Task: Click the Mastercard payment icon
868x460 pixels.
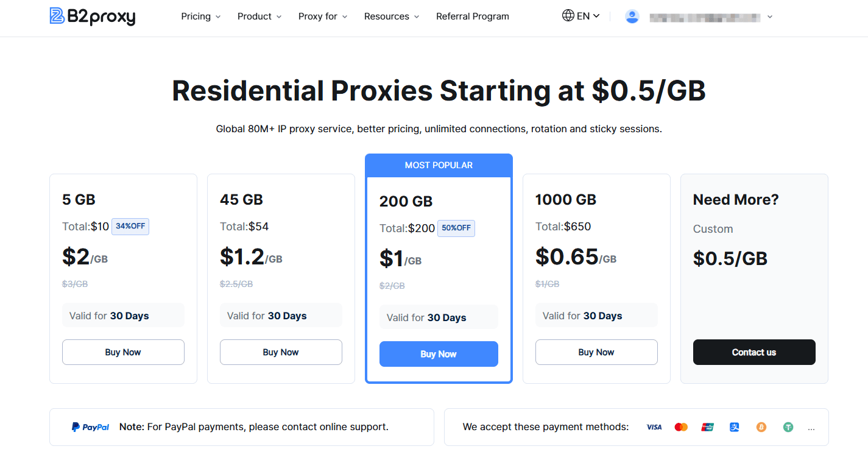Action: [x=681, y=427]
